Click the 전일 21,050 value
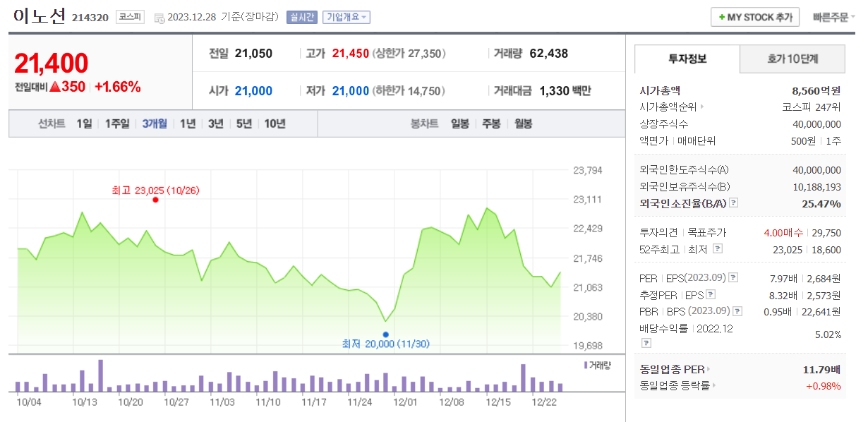Screen dimensions: 868x422 click(253, 54)
